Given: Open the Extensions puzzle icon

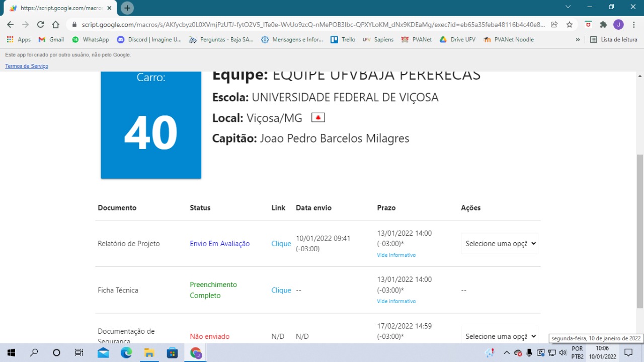Looking at the screenshot, I should click(x=603, y=25).
